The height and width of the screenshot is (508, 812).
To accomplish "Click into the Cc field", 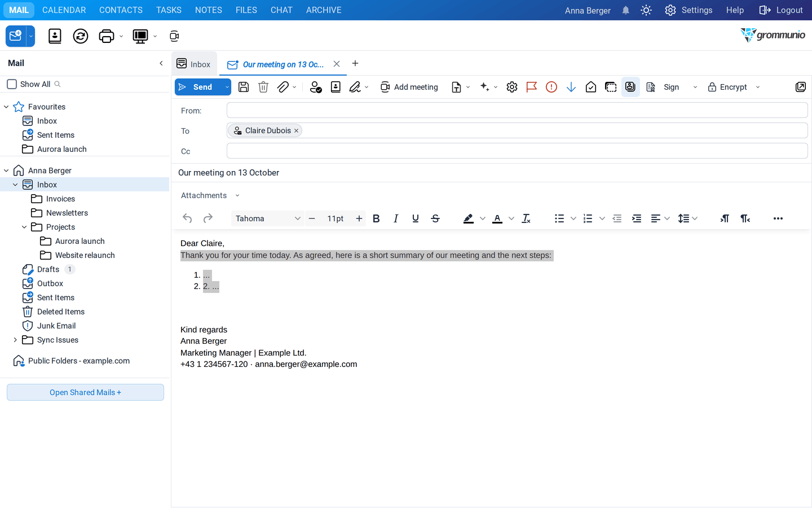I will pos(517,151).
